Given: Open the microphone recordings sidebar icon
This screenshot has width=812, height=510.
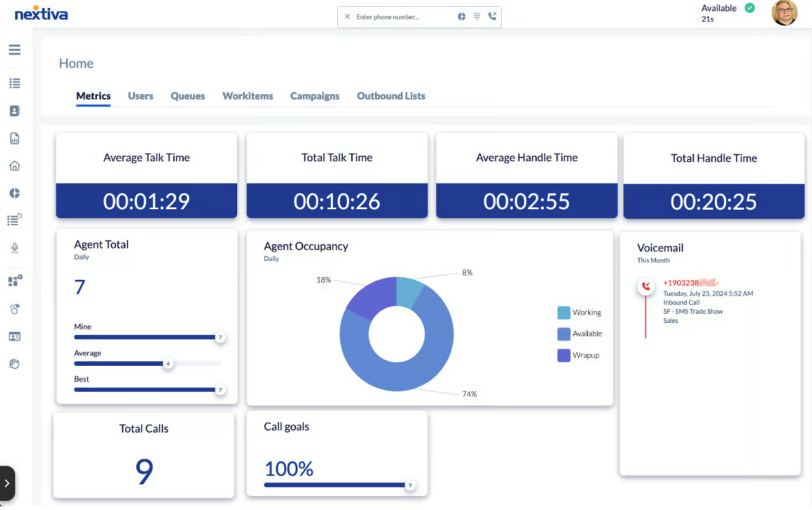Looking at the screenshot, I should [15, 248].
